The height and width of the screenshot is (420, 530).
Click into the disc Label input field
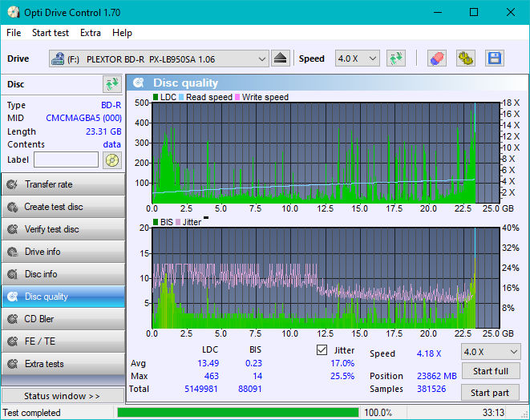tap(67, 160)
